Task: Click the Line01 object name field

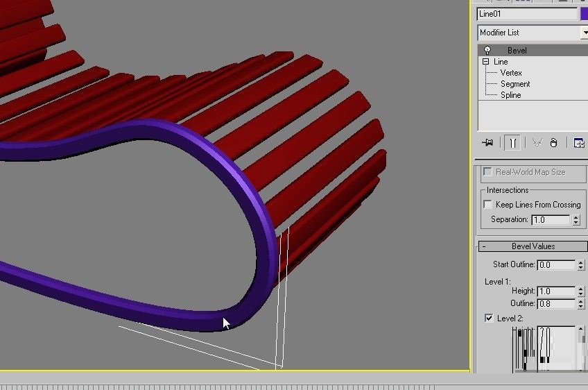Action: pyautogui.click(x=527, y=14)
